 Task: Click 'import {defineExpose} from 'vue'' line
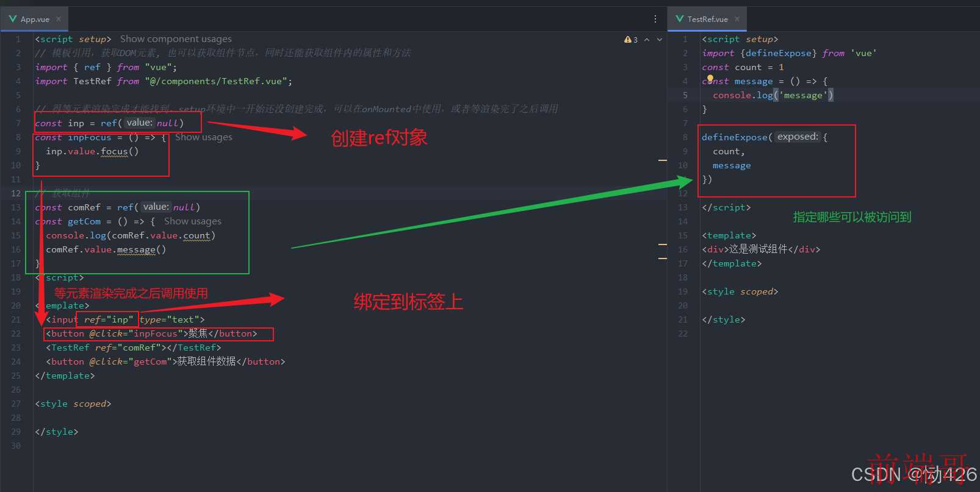point(789,53)
